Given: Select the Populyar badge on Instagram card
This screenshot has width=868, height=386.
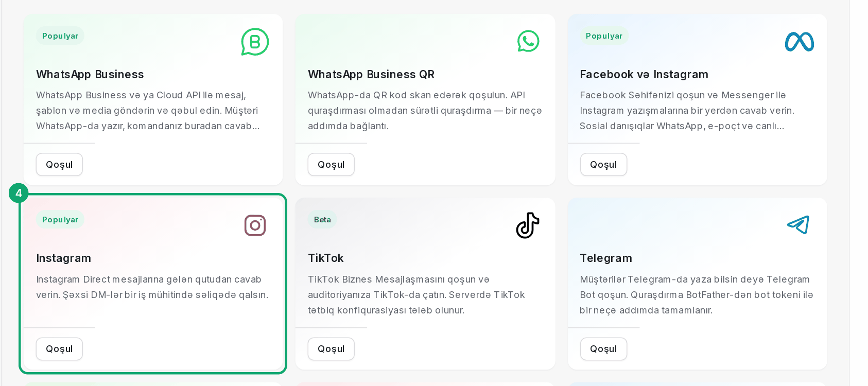Looking at the screenshot, I should tap(60, 219).
